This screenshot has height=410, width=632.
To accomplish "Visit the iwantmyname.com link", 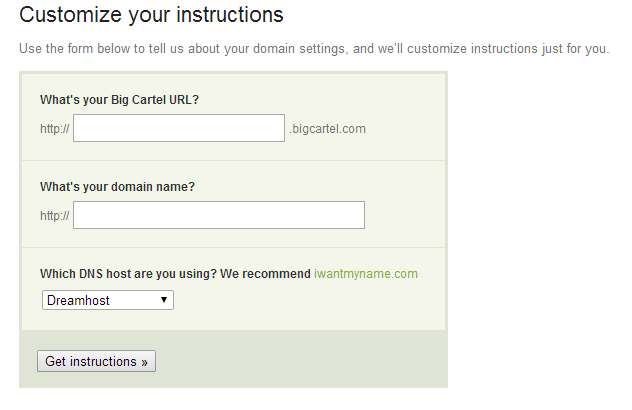I will click(366, 274).
